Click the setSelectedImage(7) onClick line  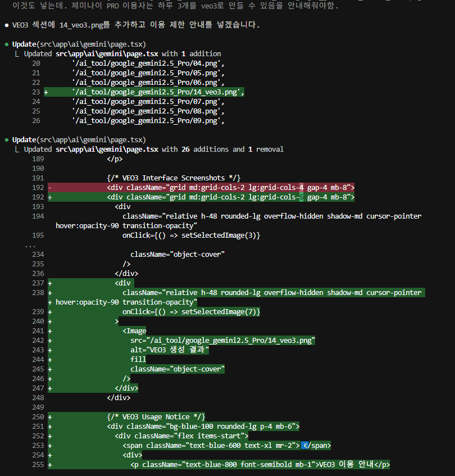tap(191, 312)
